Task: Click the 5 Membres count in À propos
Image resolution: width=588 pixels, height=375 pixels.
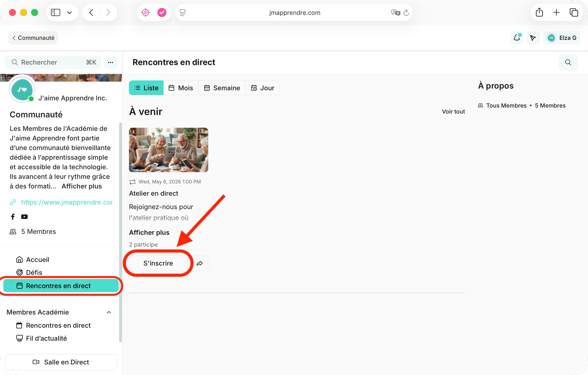Action: tap(550, 105)
